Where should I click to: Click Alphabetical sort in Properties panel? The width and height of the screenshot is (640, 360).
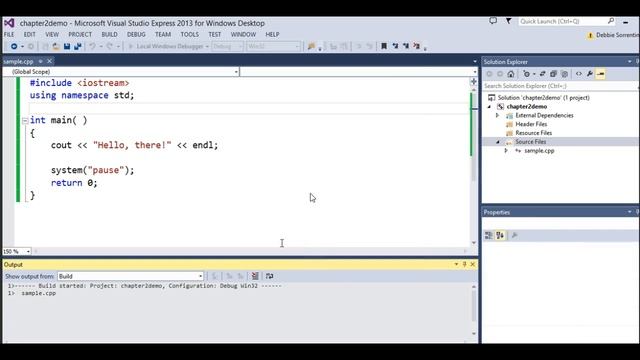(500, 236)
